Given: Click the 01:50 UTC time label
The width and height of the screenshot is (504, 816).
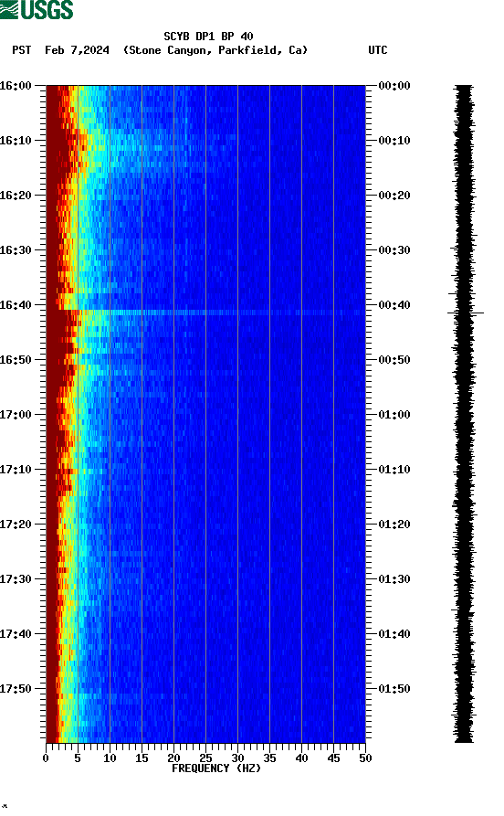Looking at the screenshot, I should tap(394, 688).
